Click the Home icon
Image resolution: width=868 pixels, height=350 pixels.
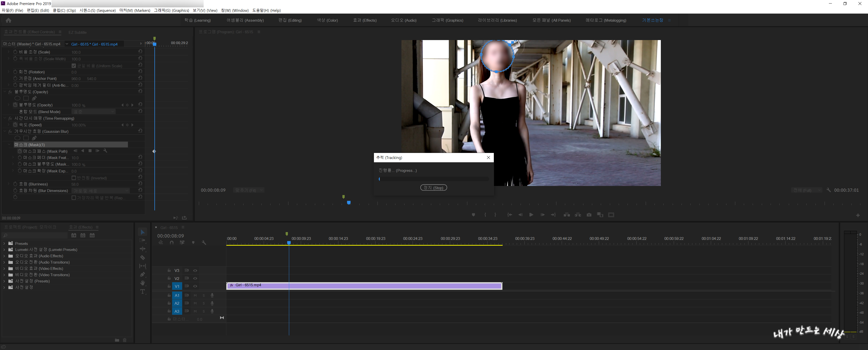point(8,20)
